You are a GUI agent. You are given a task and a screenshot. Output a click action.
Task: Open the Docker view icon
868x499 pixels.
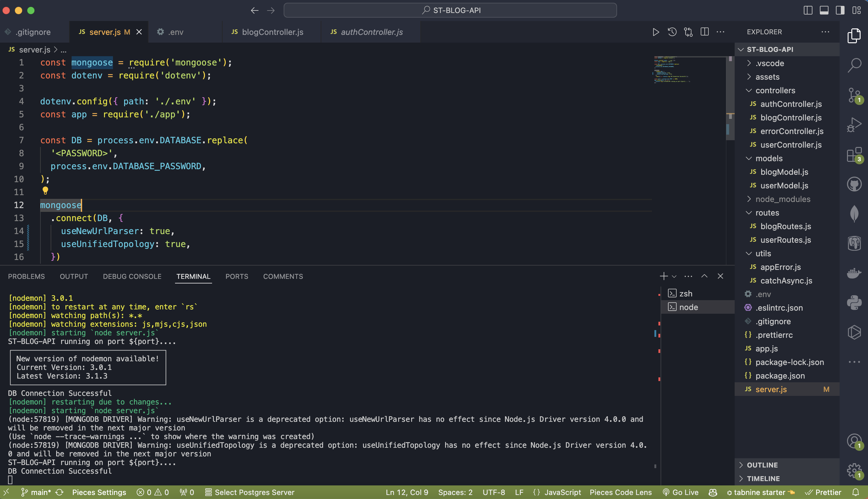point(854,273)
